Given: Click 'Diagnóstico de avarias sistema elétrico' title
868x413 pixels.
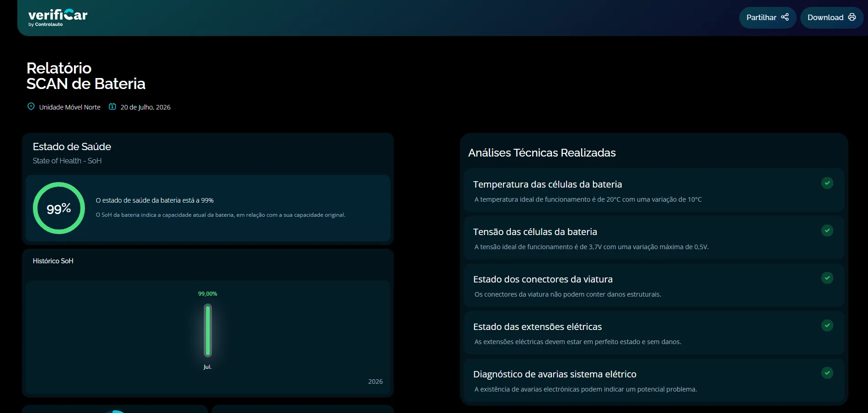Looking at the screenshot, I should click(x=555, y=374).
